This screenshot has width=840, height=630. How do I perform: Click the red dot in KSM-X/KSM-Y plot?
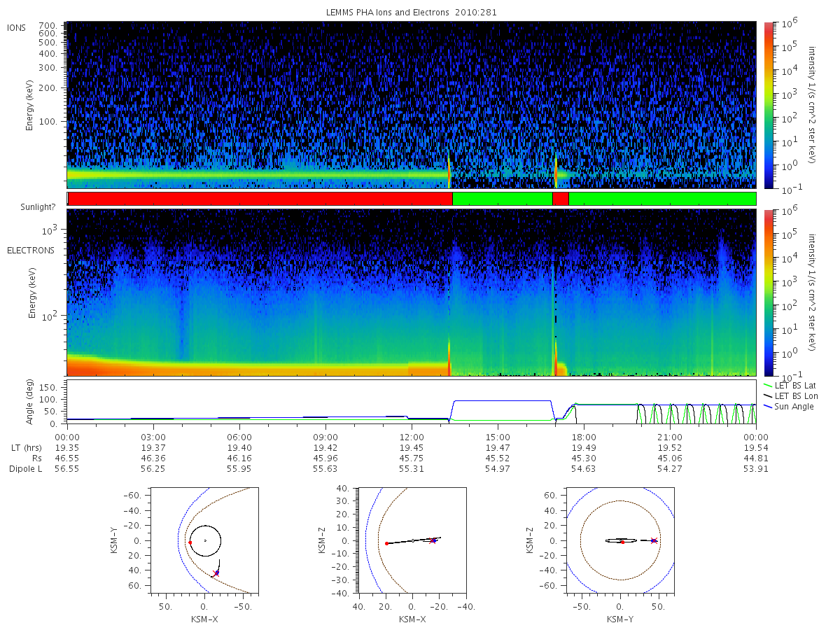click(x=190, y=542)
